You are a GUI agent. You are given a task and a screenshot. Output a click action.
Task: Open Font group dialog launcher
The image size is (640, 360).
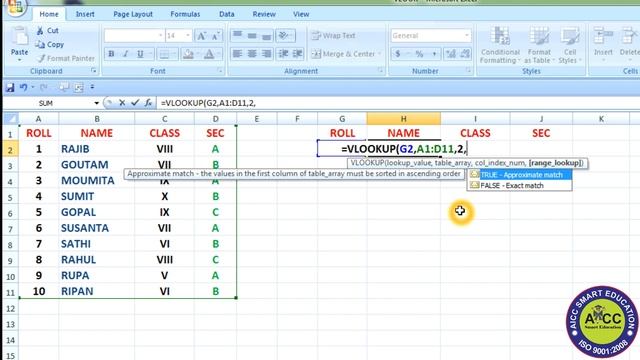pos(220,71)
